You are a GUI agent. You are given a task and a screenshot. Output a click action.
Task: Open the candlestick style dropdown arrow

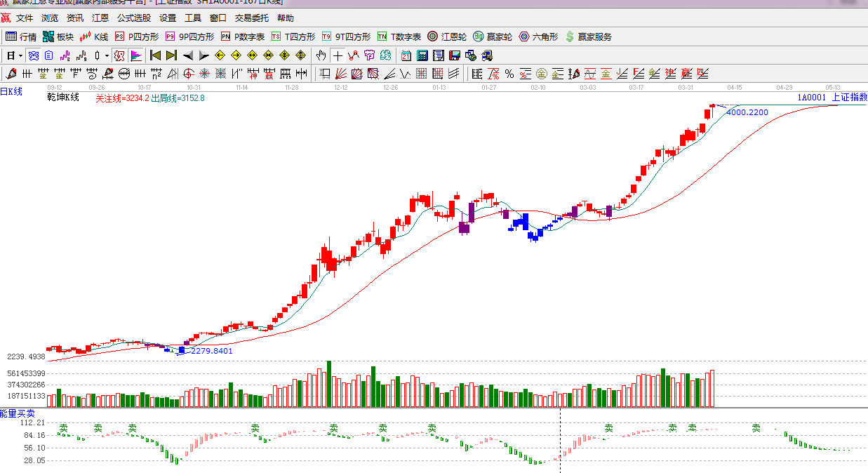click(x=107, y=55)
